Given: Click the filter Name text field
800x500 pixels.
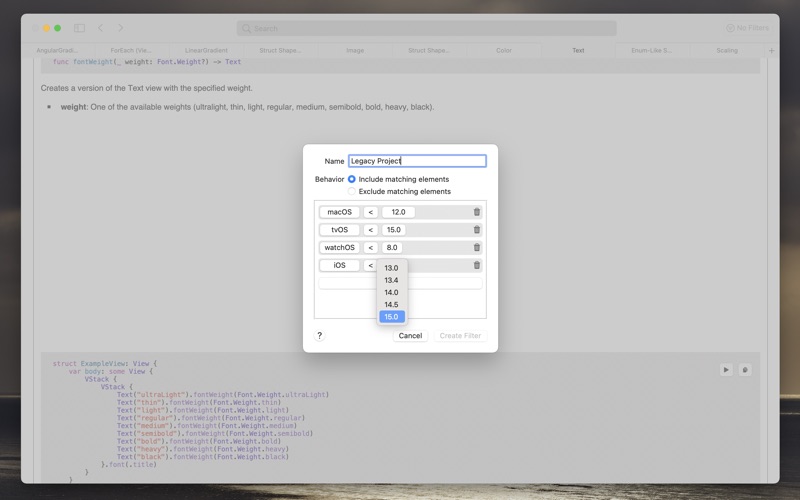Looking at the screenshot, I should tap(417, 161).
